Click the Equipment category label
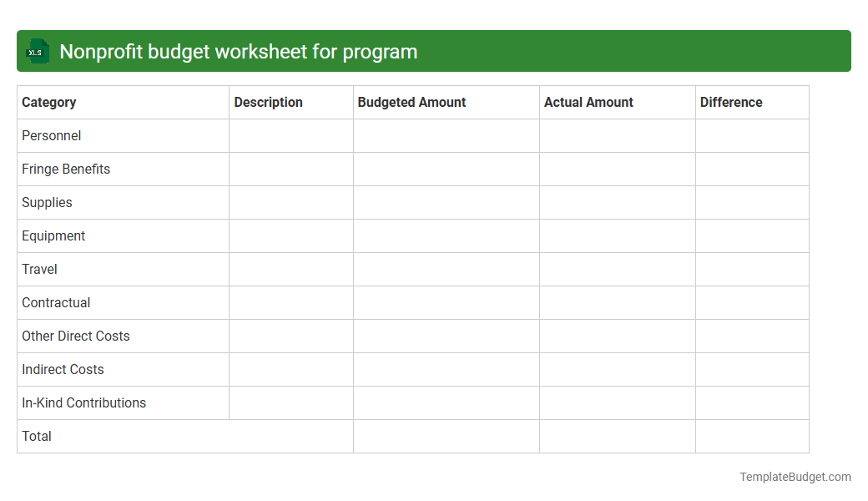Image resolution: width=868 pixels, height=501 pixels. [x=53, y=235]
